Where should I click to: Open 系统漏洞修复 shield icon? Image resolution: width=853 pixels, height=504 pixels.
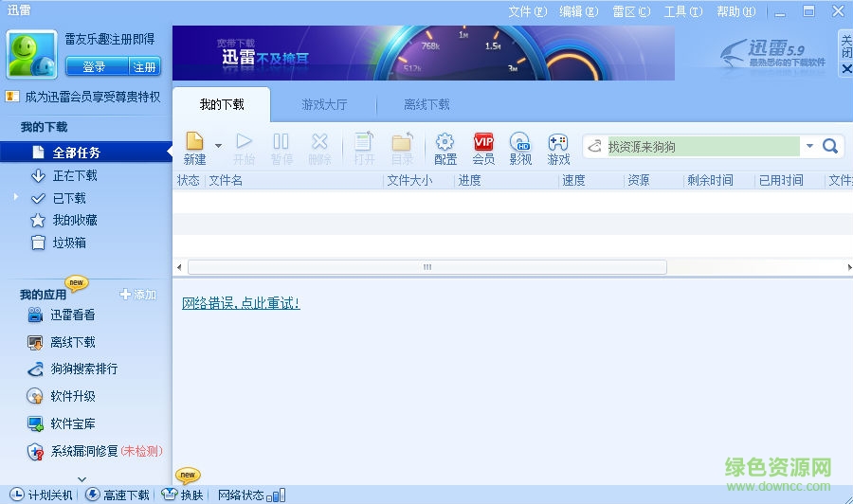click(35, 451)
